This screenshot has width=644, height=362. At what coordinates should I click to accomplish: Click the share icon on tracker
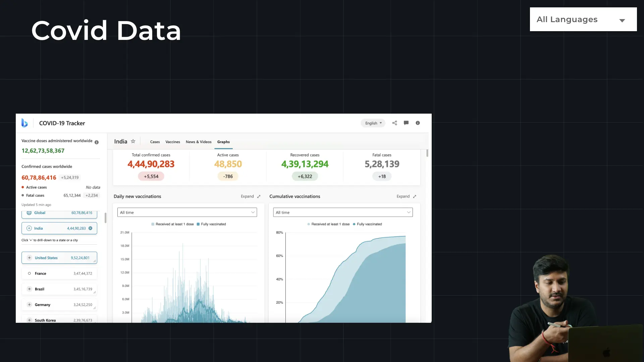click(394, 123)
